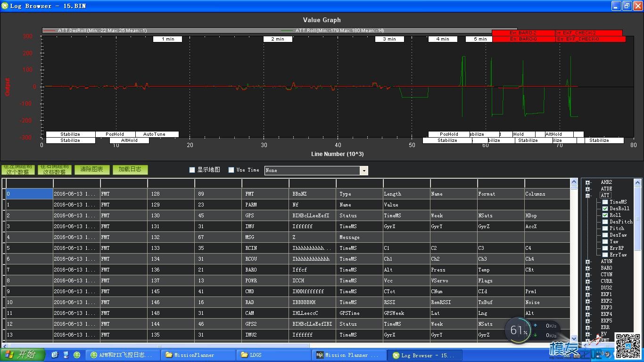
Task: Check the TimeMS box under ATT
Action: click(x=605, y=202)
